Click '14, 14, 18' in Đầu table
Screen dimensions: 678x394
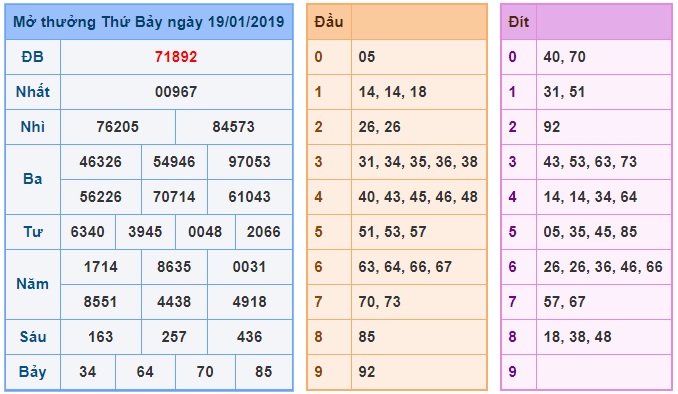coord(393,92)
